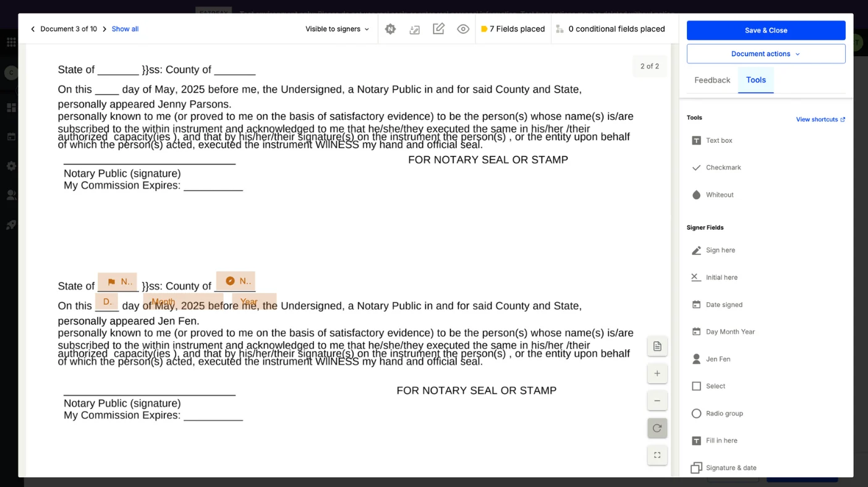Click the 0 conditional fields placed label
This screenshot has height=487, width=868.
click(x=616, y=29)
